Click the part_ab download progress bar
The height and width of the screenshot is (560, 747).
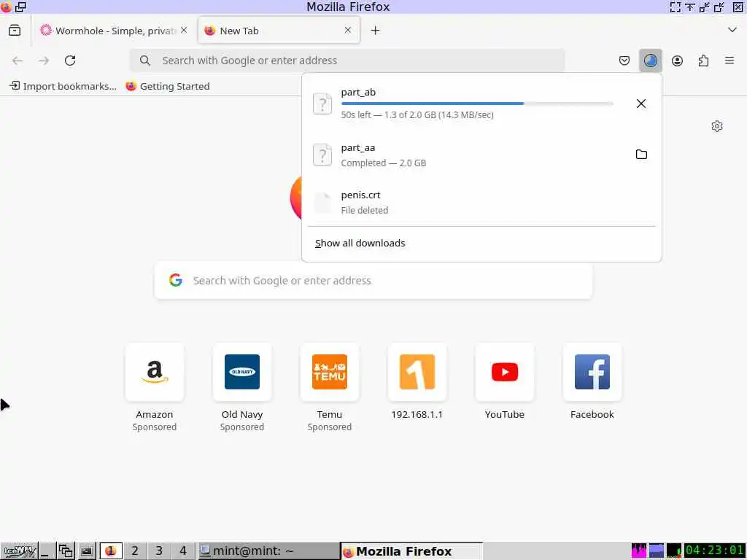tap(477, 104)
